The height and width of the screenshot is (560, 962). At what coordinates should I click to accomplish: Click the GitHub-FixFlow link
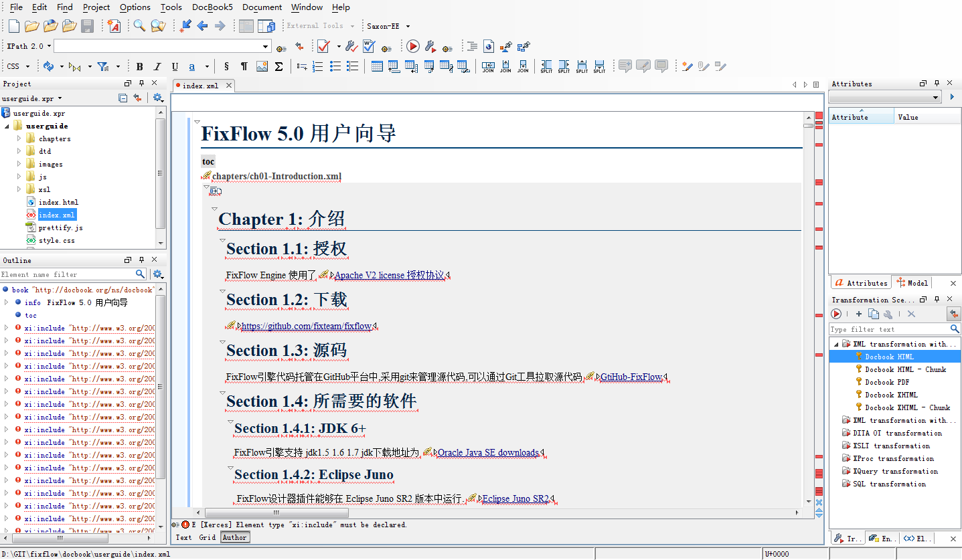(x=631, y=377)
